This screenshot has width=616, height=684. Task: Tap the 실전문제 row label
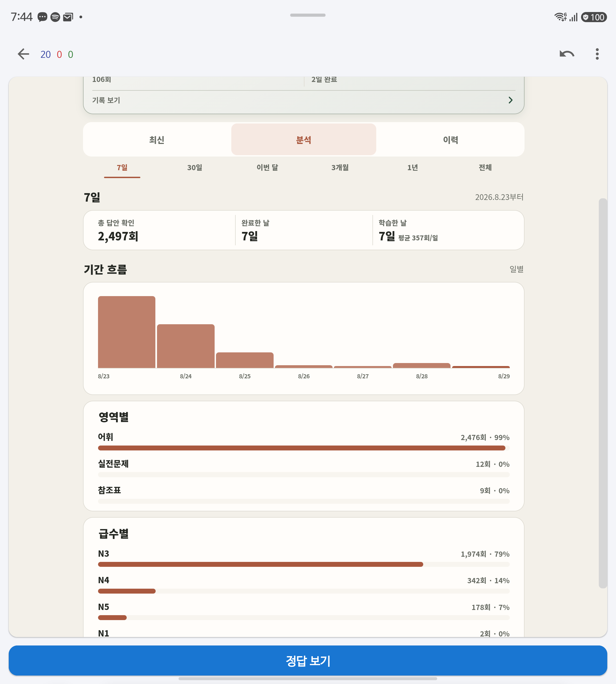113,464
